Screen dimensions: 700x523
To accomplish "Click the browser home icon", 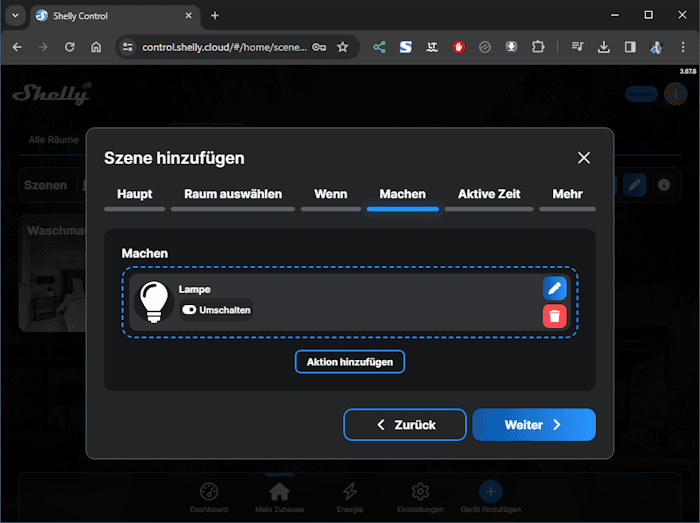I will 96,47.
